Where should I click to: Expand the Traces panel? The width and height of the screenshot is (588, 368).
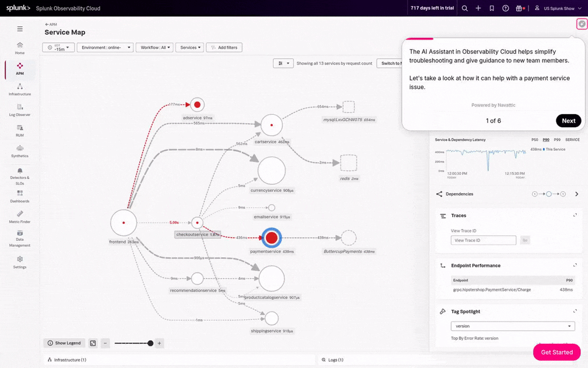click(x=575, y=215)
